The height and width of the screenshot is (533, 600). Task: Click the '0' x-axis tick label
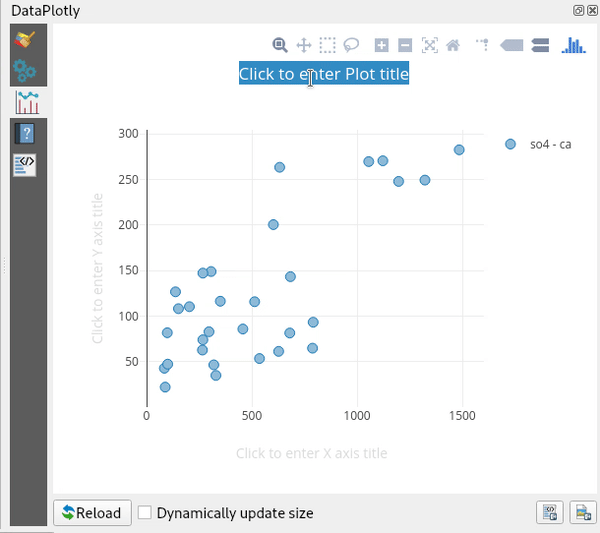click(147, 416)
